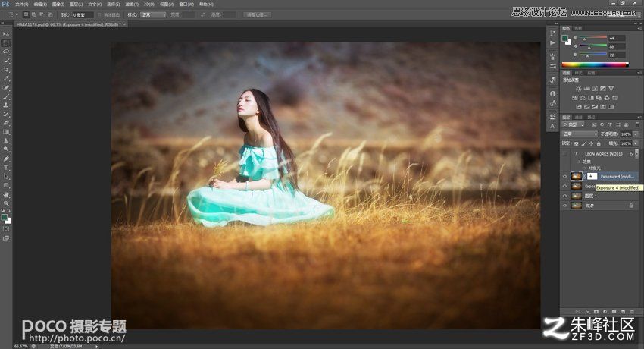
Task: Select the Dodge tool
Action: point(6,149)
